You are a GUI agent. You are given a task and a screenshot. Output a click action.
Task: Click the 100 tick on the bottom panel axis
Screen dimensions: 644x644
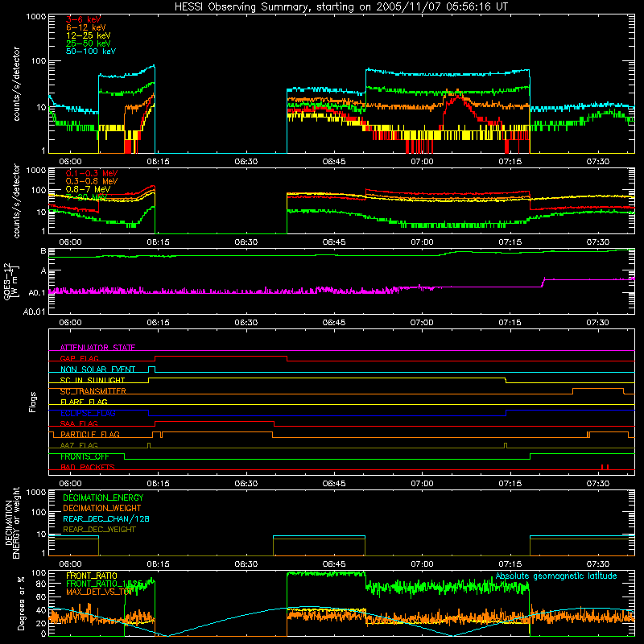point(38,573)
